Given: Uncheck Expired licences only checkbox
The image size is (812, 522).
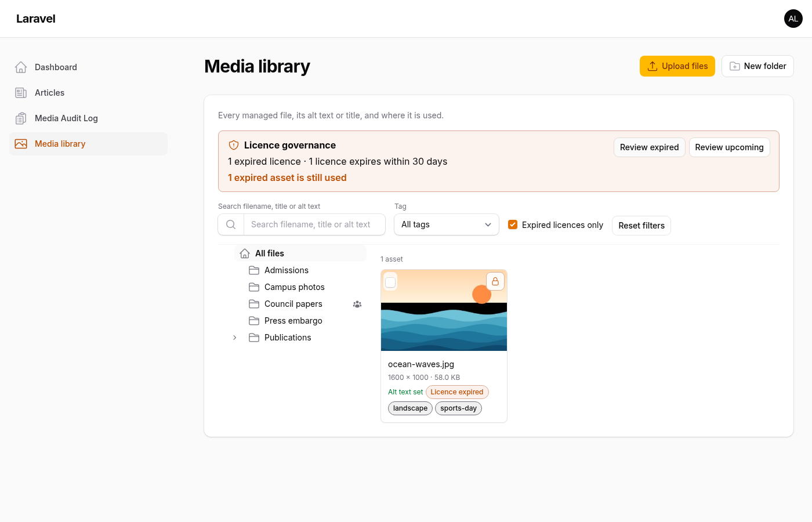Looking at the screenshot, I should click(x=513, y=224).
